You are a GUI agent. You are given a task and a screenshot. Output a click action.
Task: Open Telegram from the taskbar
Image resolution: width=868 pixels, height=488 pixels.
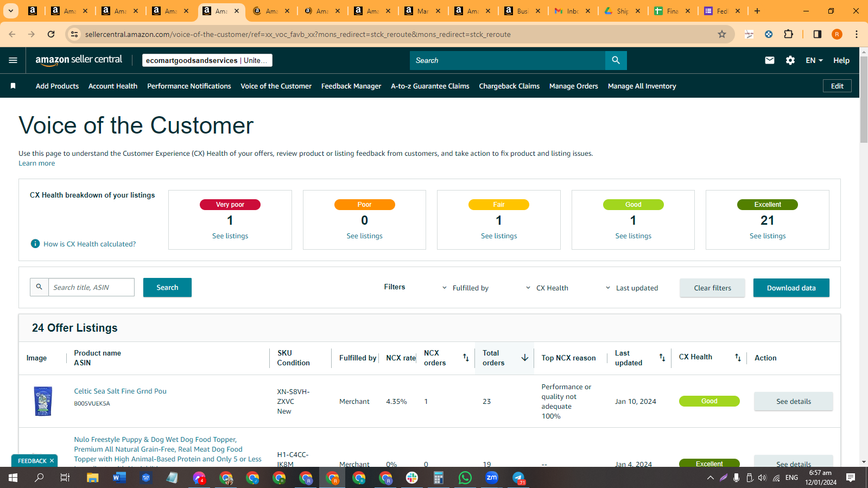[518, 478]
